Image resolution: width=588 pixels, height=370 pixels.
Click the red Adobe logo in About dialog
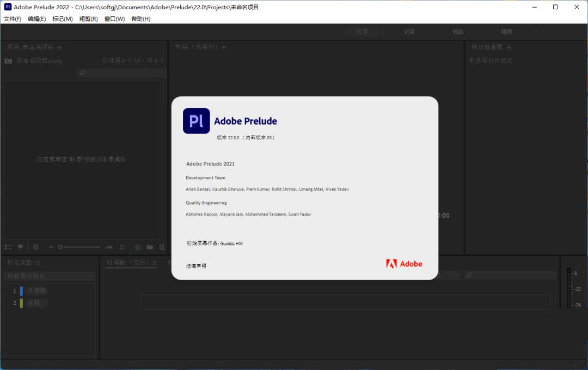[404, 263]
